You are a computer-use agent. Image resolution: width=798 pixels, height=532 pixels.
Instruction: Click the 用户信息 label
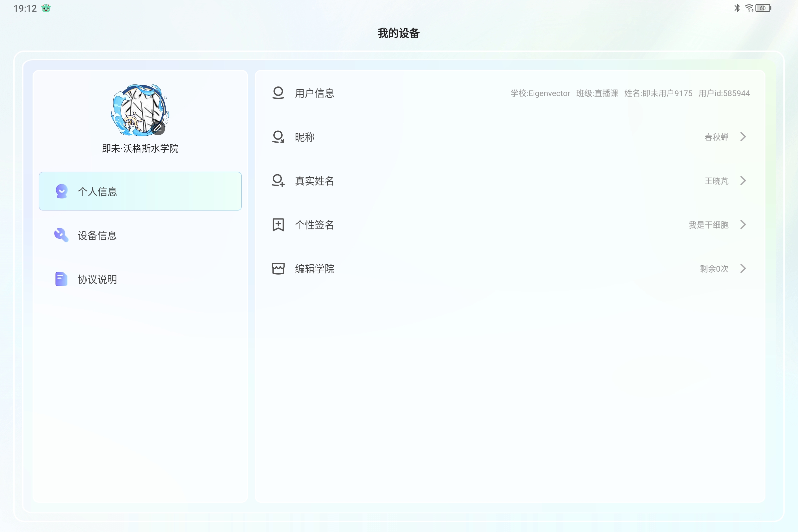point(315,93)
